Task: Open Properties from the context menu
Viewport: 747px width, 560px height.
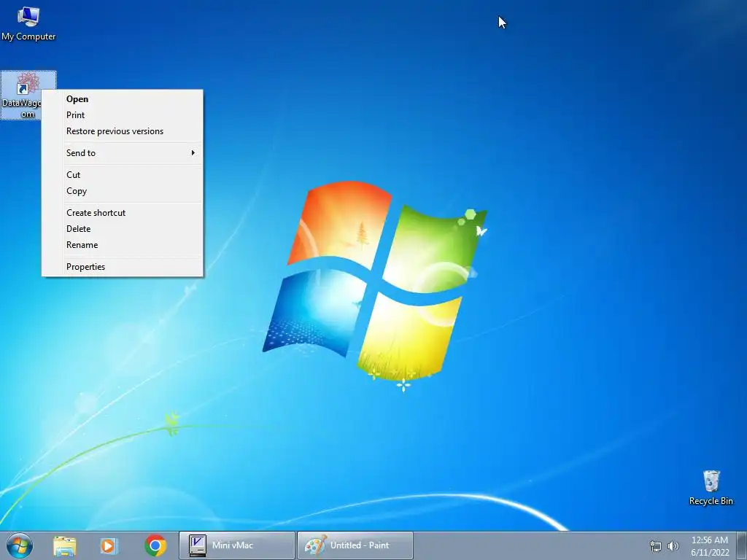Action: pyautogui.click(x=123, y=267)
